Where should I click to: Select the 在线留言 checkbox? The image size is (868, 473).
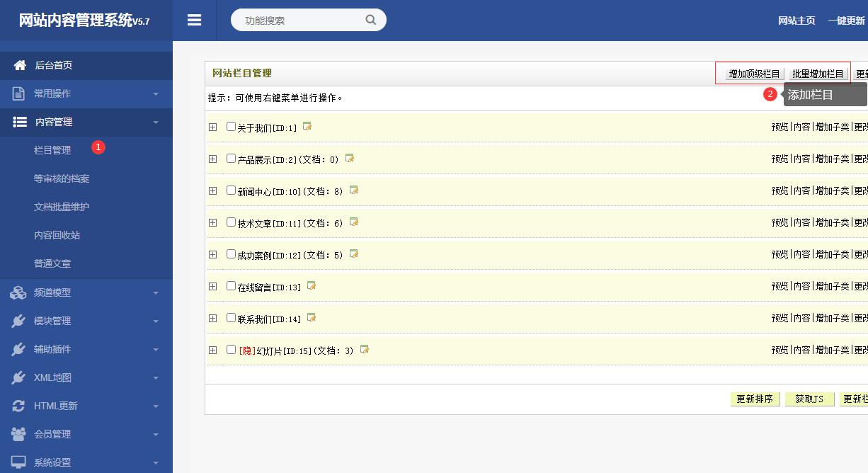coord(231,286)
